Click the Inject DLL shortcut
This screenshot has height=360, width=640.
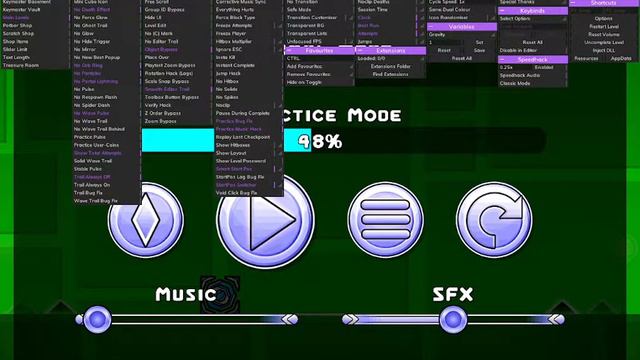(604, 51)
